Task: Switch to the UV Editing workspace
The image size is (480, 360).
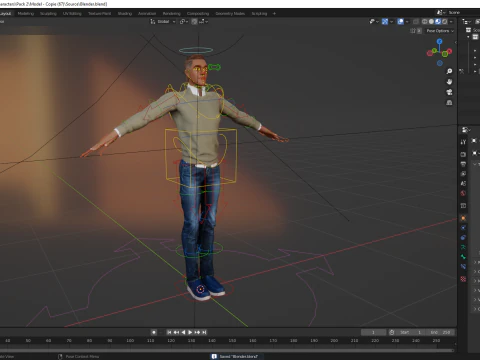Action: [72, 13]
